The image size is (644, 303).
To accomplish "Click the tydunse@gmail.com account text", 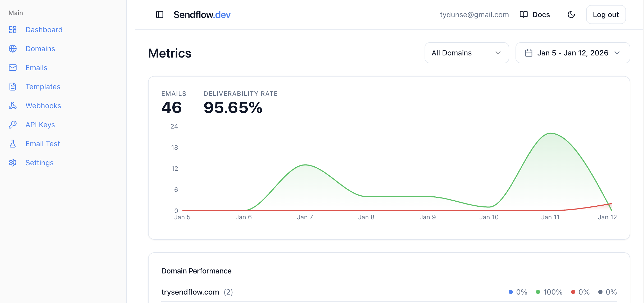I will coord(475,15).
